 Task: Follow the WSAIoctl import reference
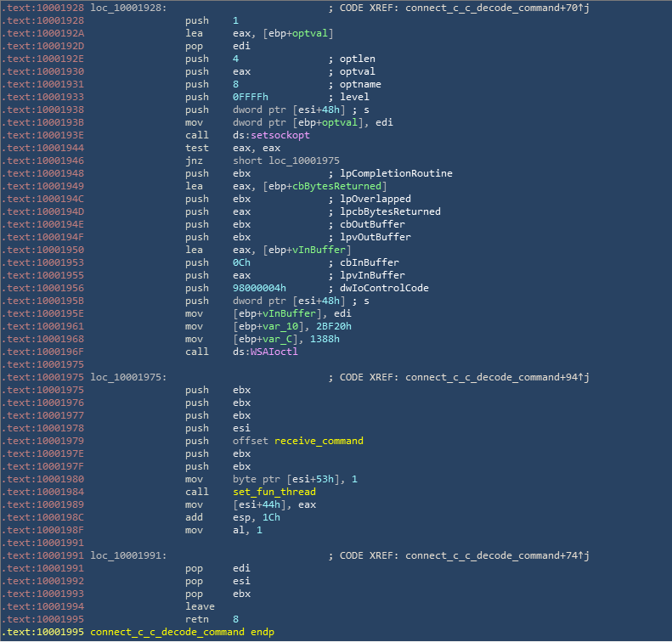coord(274,352)
